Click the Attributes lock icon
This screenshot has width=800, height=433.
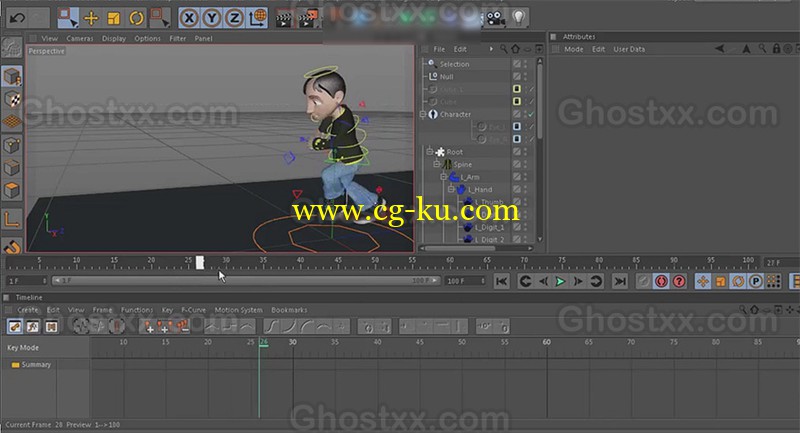776,49
